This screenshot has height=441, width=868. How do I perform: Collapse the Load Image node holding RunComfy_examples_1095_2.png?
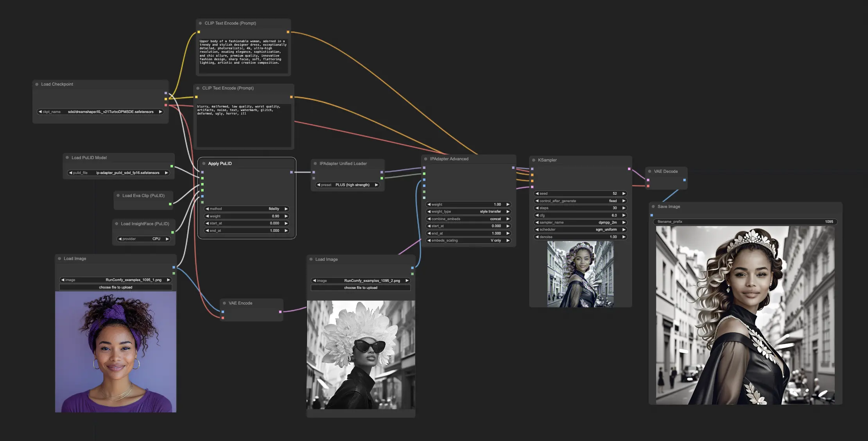click(311, 259)
